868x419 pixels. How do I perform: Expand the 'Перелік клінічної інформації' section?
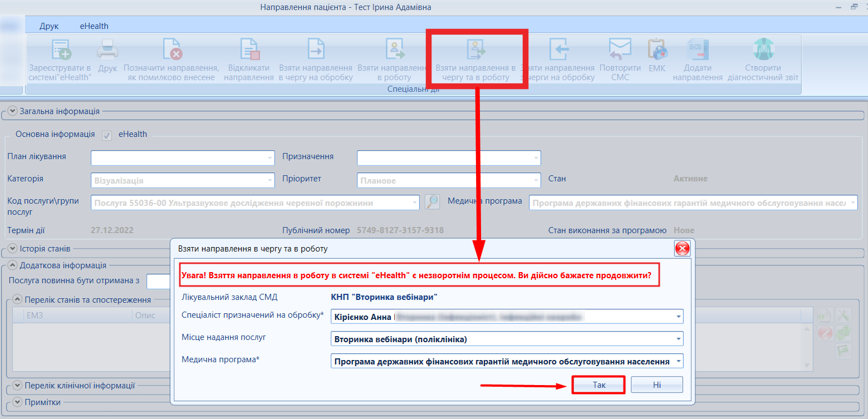point(18,385)
